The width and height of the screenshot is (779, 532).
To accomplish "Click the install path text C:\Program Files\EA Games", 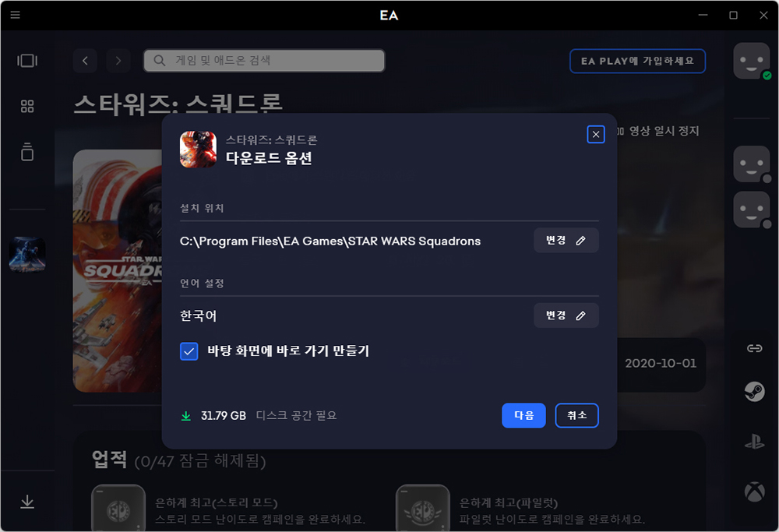I will click(x=330, y=241).
